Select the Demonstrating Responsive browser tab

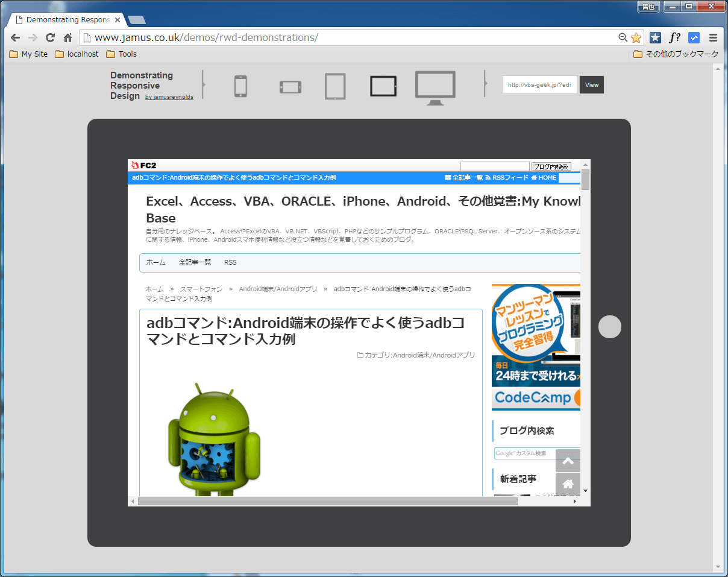tap(66, 19)
